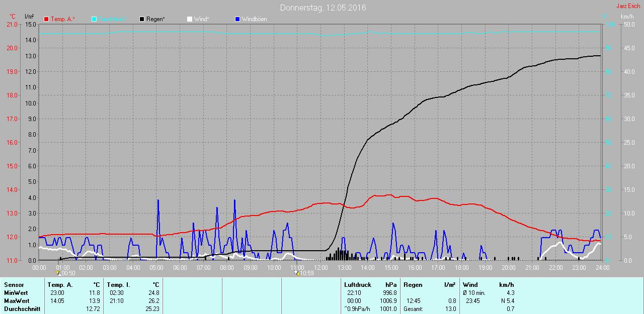This screenshot has width=644, height=314.
Task: Click the black Regen legend swatch
Action: [142, 19]
